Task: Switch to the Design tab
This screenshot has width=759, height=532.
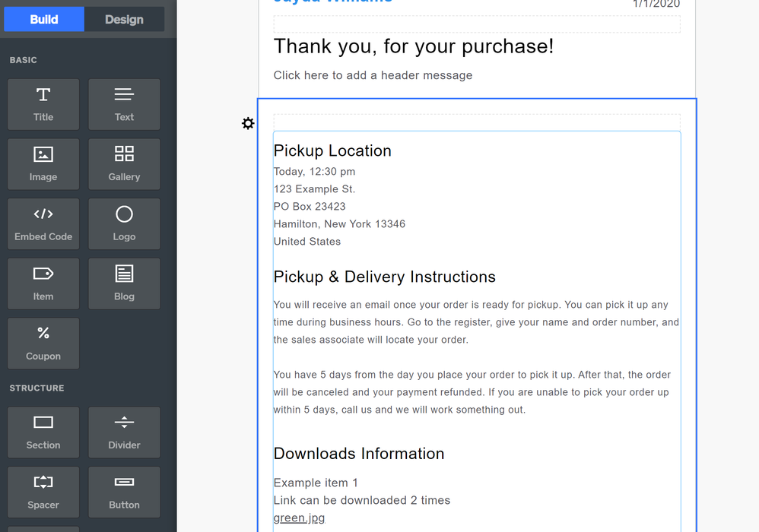Action: pos(124,19)
